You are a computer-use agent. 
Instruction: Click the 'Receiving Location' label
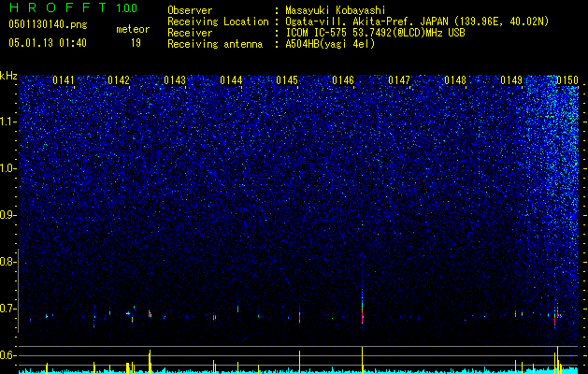pos(218,22)
